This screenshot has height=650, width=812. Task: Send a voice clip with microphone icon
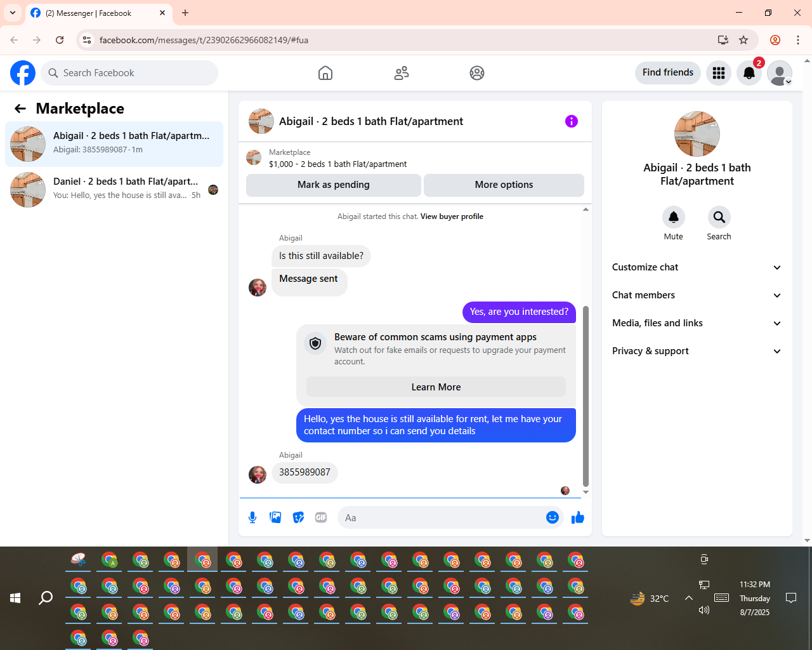point(252,517)
